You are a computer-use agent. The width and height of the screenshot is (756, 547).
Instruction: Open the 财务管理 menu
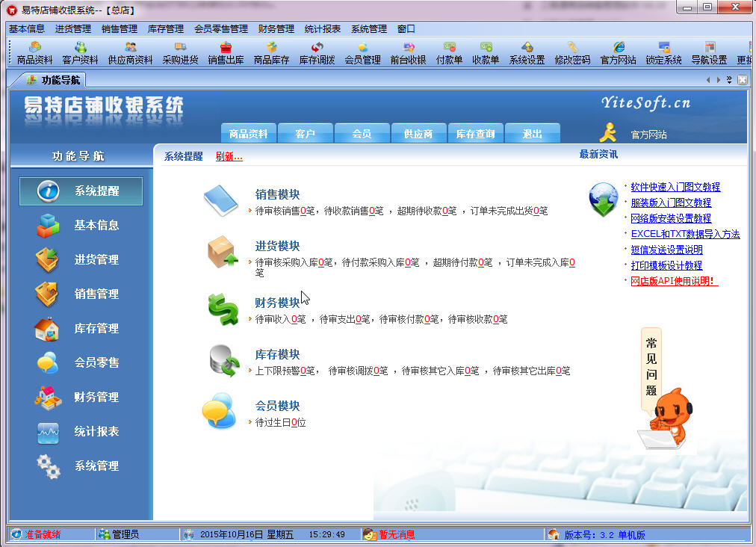pyautogui.click(x=276, y=29)
